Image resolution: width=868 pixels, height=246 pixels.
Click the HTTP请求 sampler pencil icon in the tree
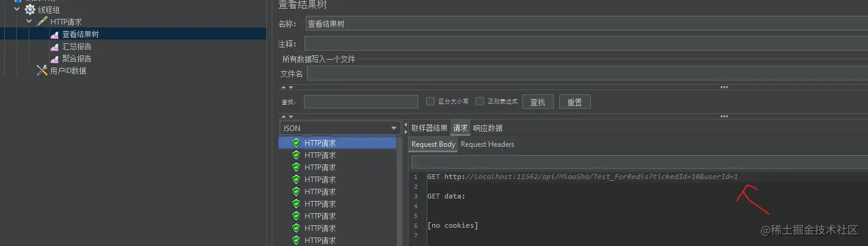(x=42, y=22)
